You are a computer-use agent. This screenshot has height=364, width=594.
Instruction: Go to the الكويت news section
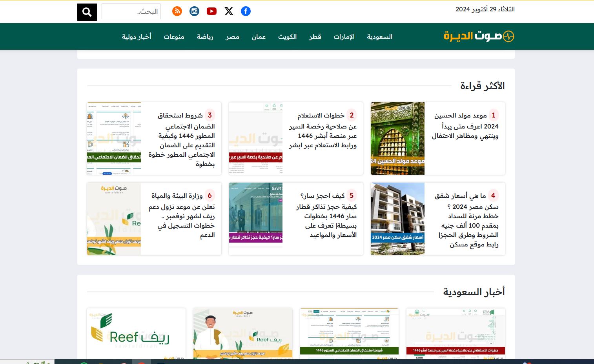pyautogui.click(x=287, y=37)
